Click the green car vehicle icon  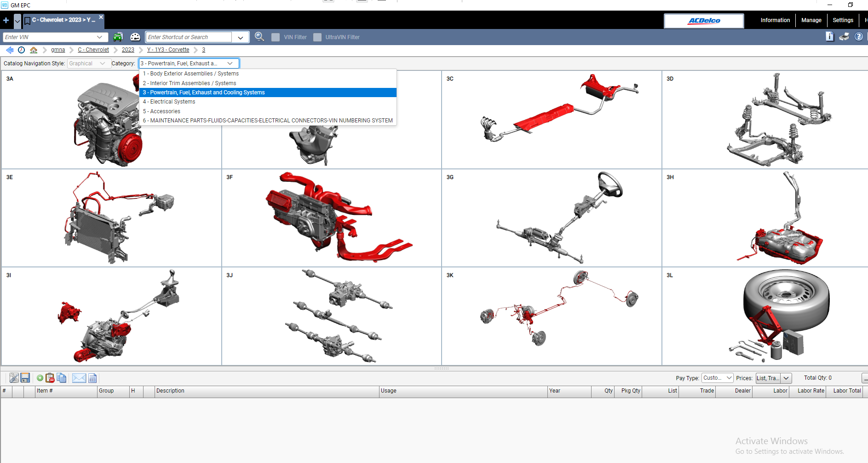pos(118,37)
